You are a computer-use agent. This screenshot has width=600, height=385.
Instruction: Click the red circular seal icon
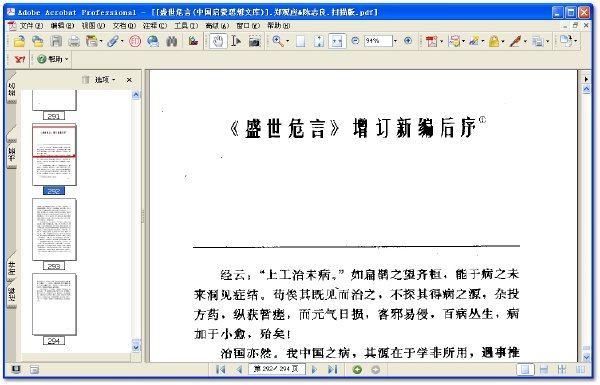(x=135, y=41)
